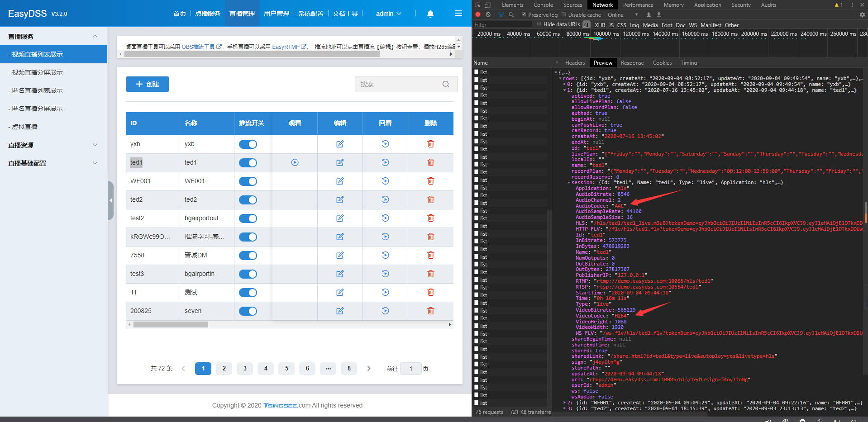Screen dimensions: 868x422
Task: Click the import HAR upload icon
Action: click(x=649, y=14)
